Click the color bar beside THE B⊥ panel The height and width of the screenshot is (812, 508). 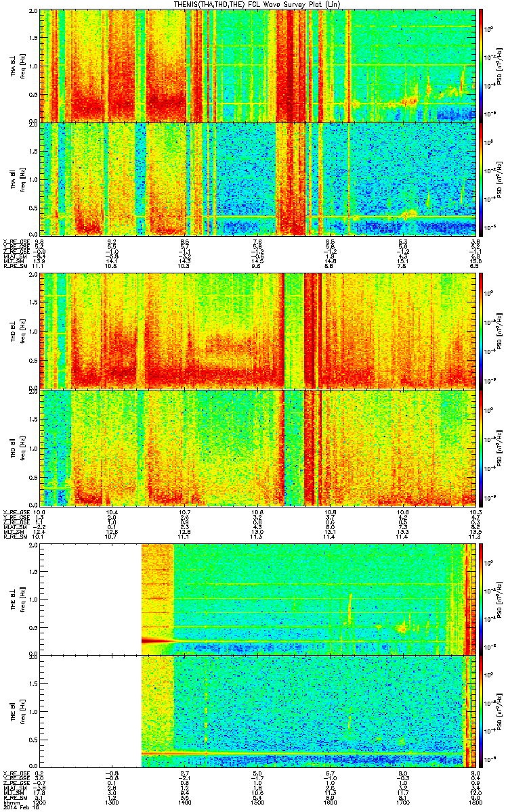[480, 600]
